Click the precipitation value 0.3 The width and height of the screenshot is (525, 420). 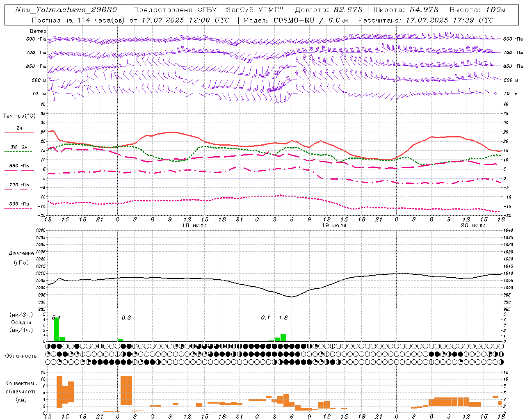click(x=126, y=318)
